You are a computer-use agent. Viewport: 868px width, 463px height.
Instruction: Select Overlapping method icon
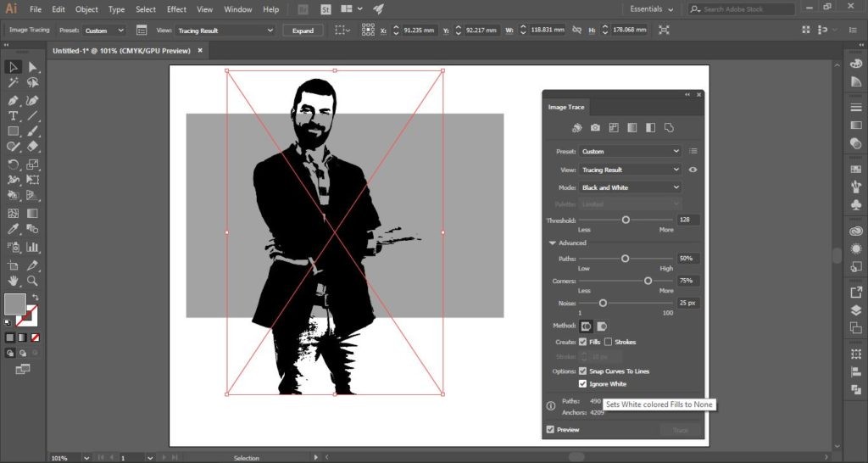[x=602, y=326]
